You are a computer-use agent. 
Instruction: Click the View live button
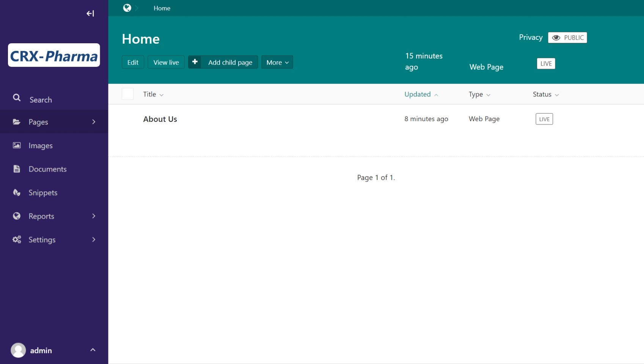[166, 62]
